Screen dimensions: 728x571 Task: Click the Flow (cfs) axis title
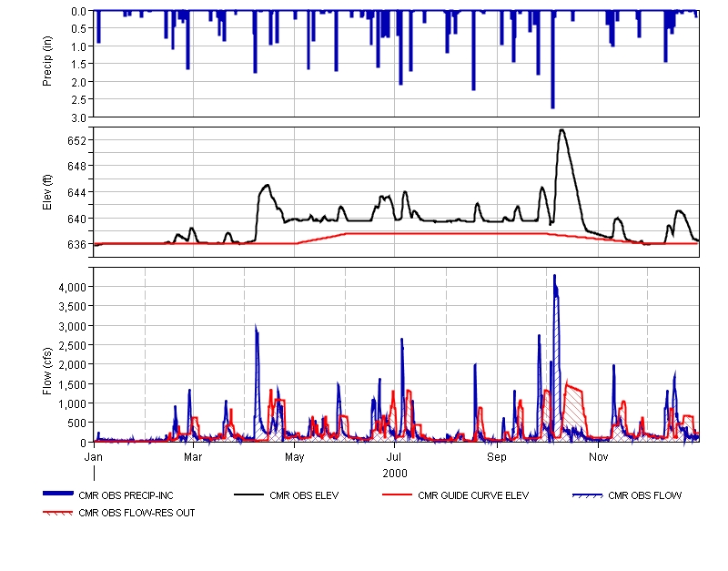click(47, 372)
